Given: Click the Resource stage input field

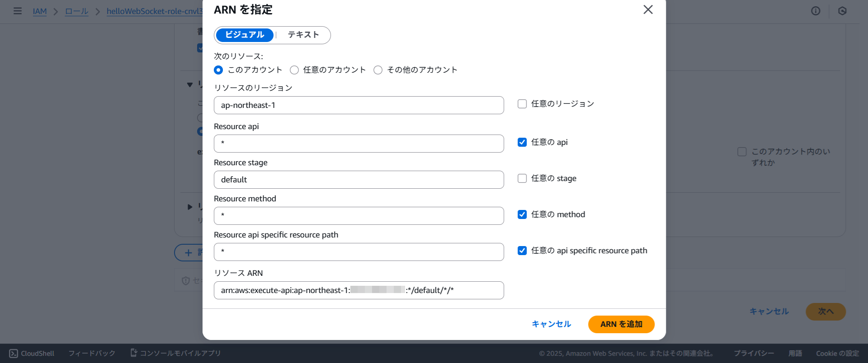Looking at the screenshot, I should tap(359, 180).
